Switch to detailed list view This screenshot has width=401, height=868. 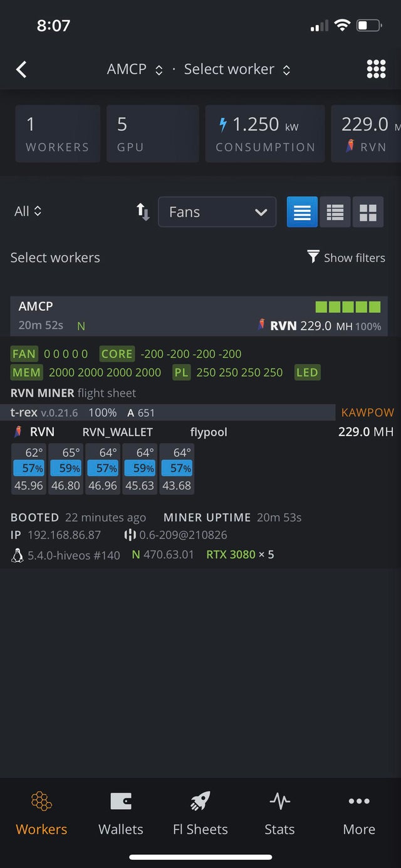click(302, 212)
